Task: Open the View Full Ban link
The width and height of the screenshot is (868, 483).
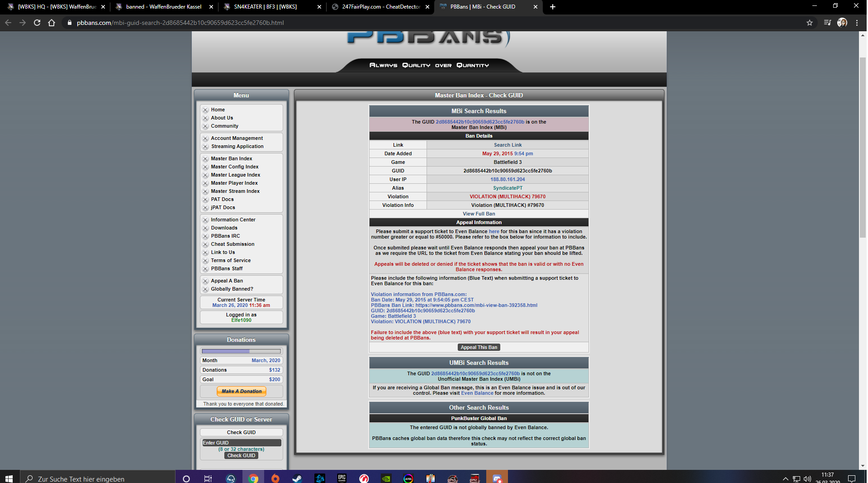Action: [x=479, y=214]
